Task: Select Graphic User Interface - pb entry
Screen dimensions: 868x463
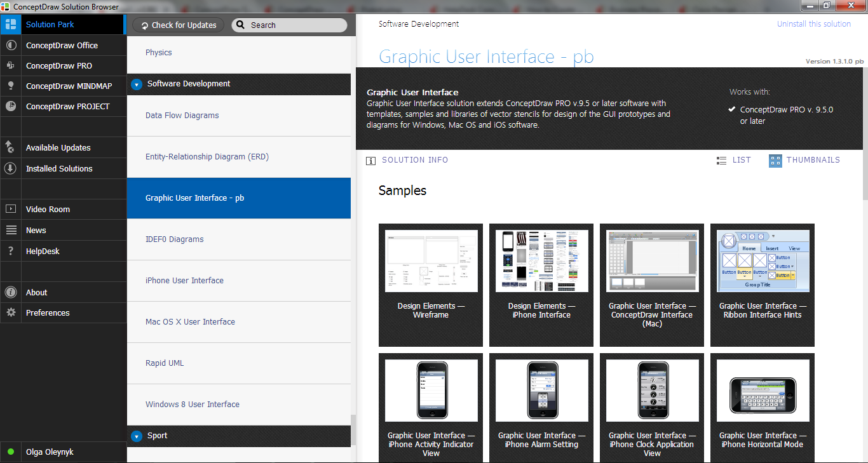Action: click(239, 198)
